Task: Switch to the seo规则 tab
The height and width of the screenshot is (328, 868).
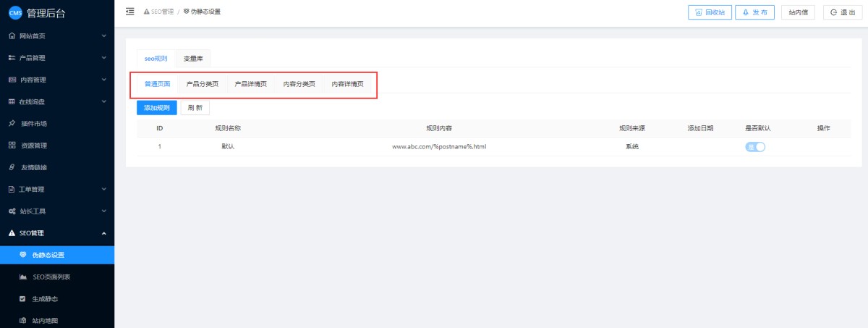Action: click(156, 58)
